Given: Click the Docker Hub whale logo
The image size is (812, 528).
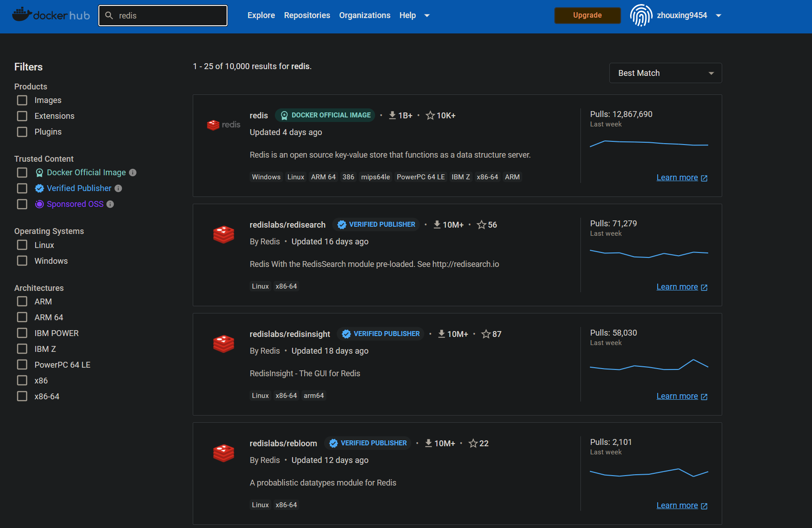Looking at the screenshot, I should pos(22,14).
